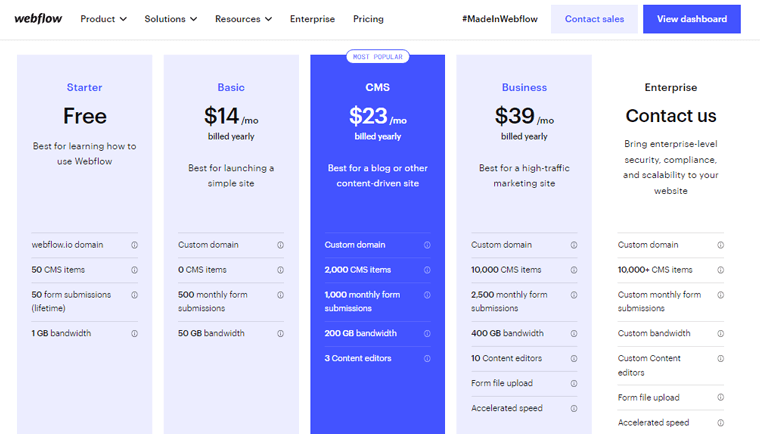This screenshot has height=434, width=760.
Task: Click the $23 /mo price
Action: pos(378,116)
